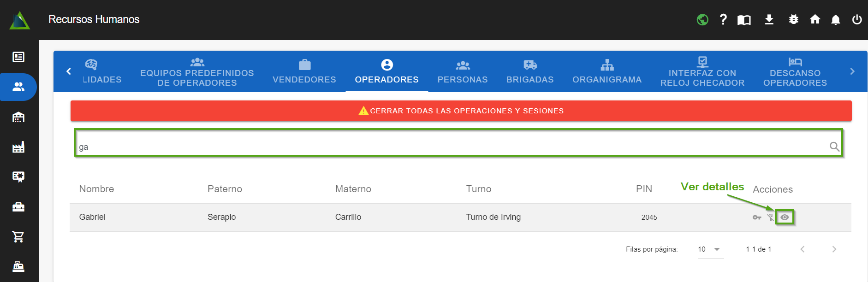
Task: Log out using the power icon
Action: point(857,19)
